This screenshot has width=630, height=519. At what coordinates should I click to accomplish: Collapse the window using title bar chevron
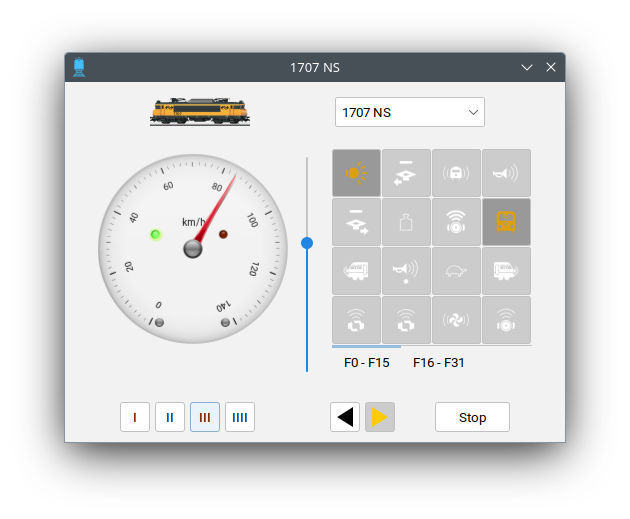(x=527, y=67)
